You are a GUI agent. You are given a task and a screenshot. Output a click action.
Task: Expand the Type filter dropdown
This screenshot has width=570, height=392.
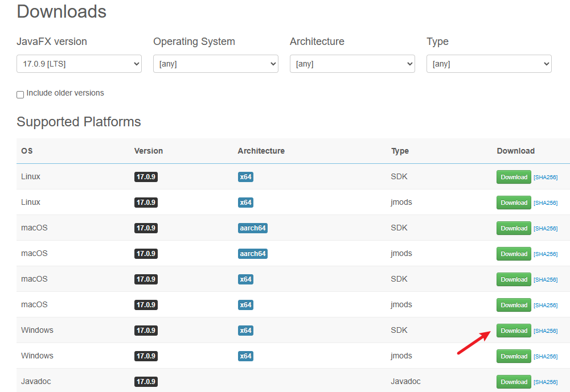489,64
